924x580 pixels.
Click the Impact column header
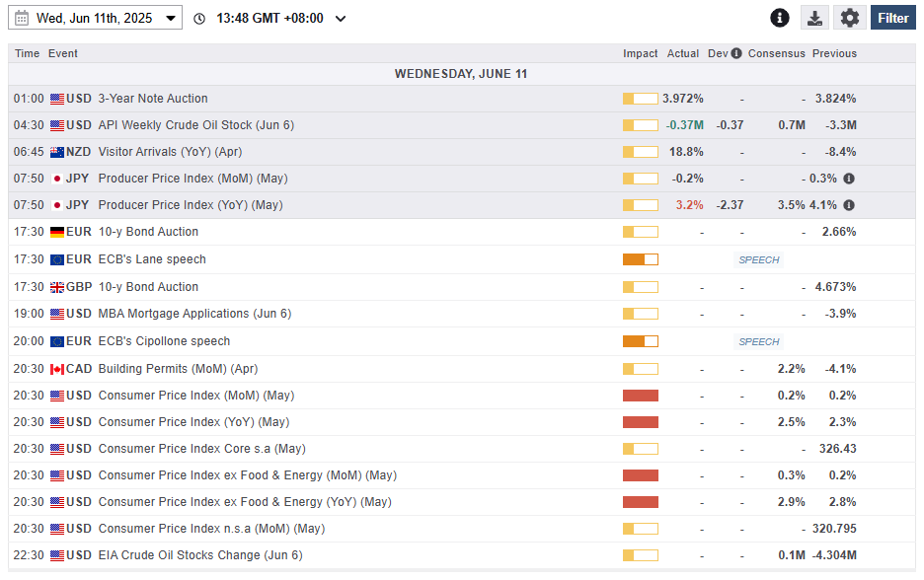(x=640, y=53)
